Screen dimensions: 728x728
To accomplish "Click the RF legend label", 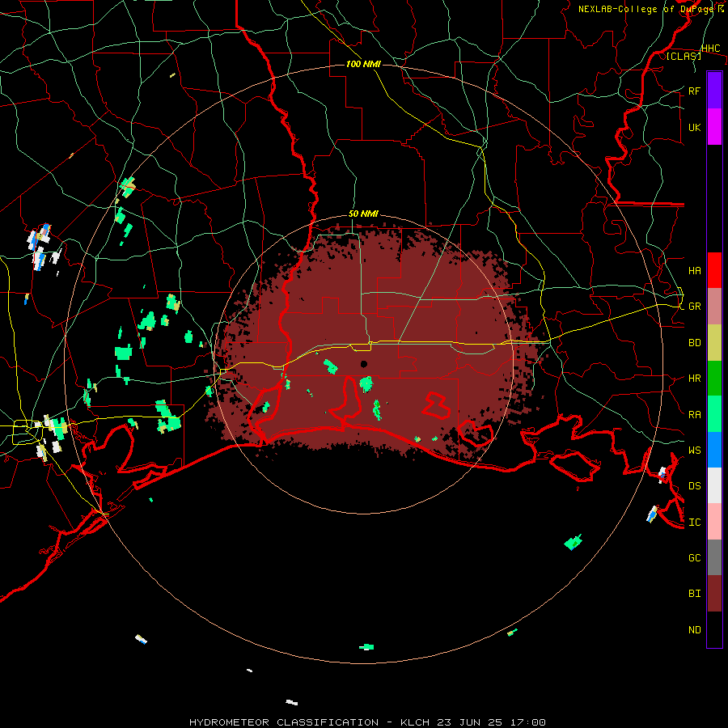I will [694, 91].
